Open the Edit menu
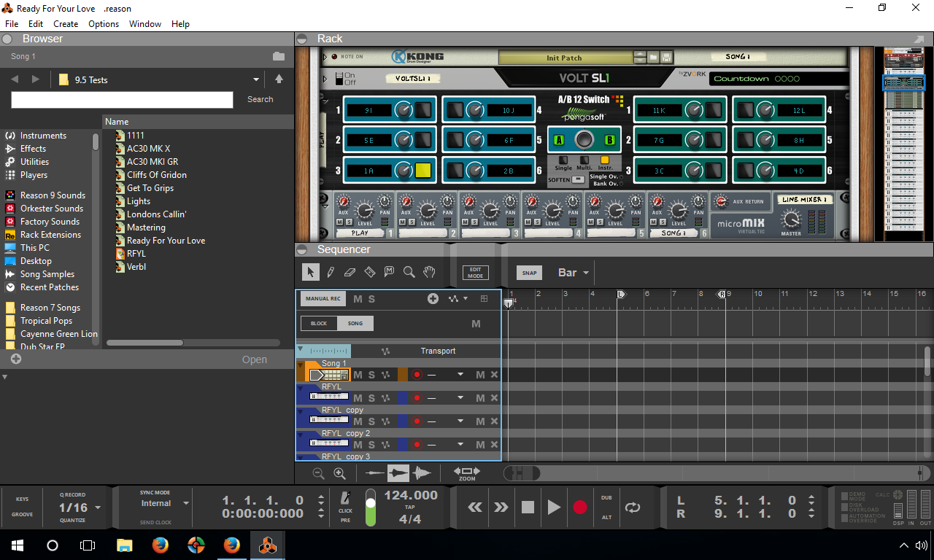 36,24
